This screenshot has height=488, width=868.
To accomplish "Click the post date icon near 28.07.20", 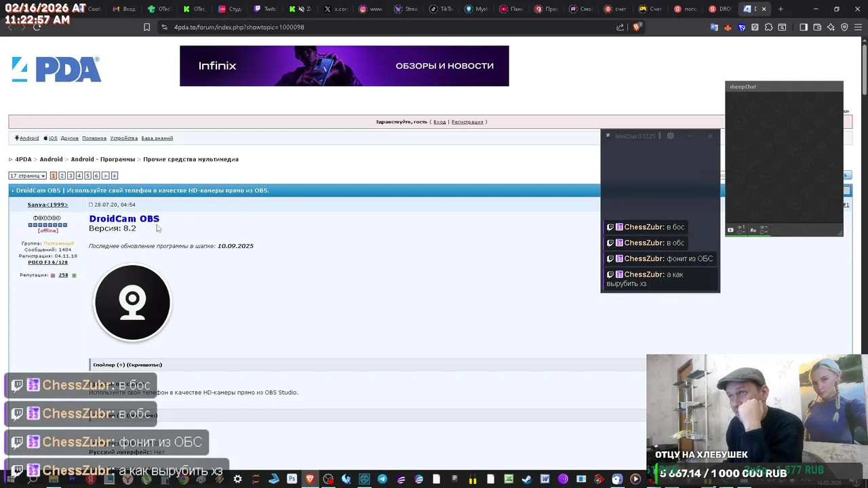I will point(91,205).
